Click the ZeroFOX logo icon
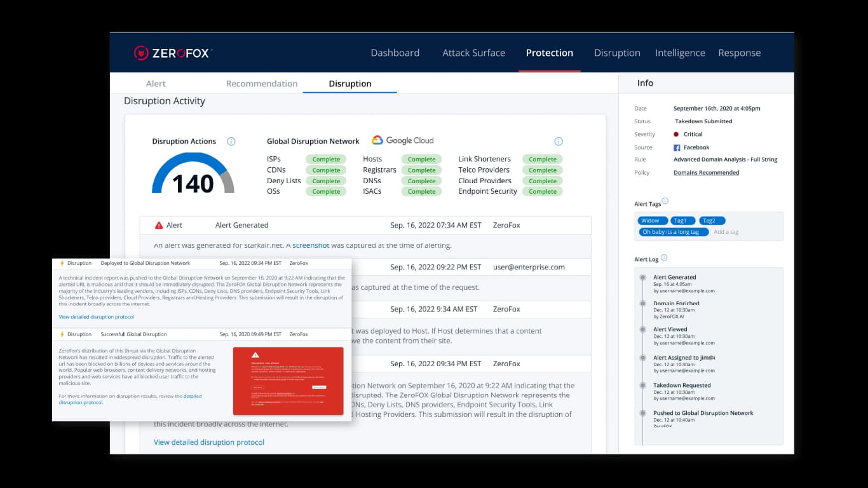This screenshot has width=868, height=488. 142,52
